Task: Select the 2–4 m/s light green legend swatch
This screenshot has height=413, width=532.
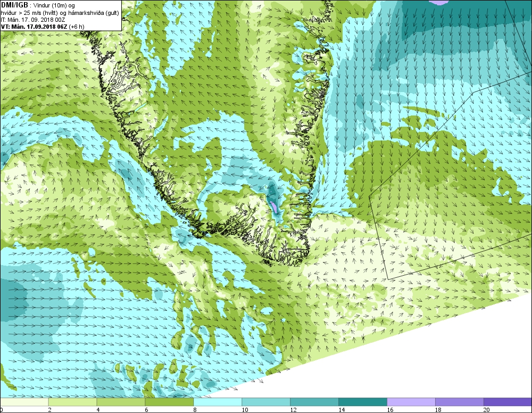Action: (x=72, y=402)
